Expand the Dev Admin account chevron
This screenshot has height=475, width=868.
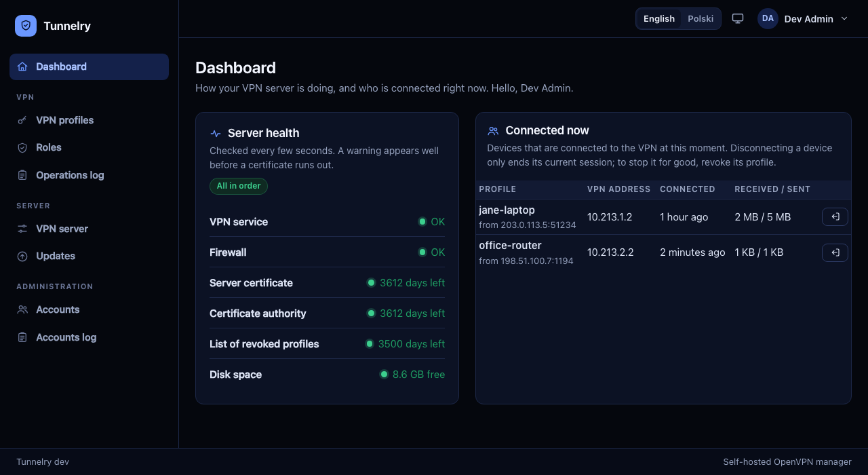844,19
